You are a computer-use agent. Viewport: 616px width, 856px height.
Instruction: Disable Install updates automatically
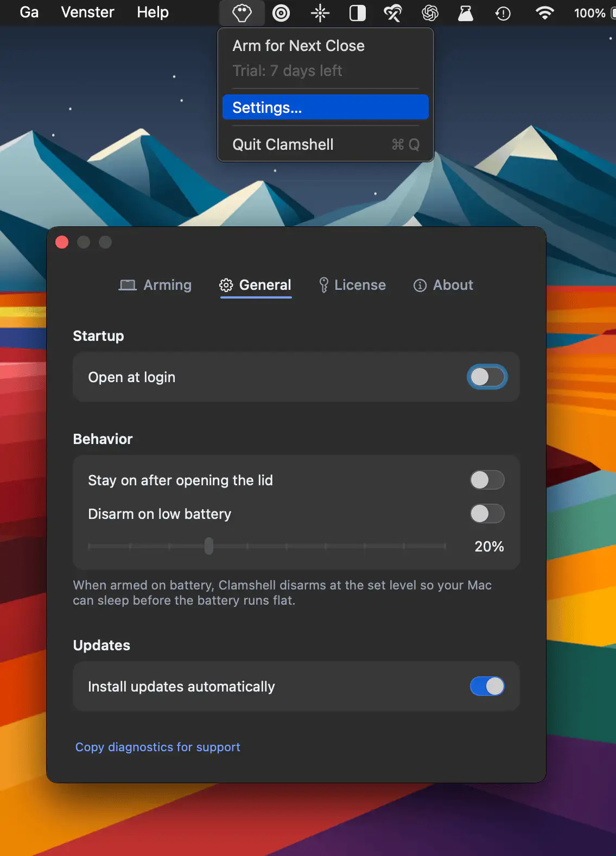click(x=487, y=686)
